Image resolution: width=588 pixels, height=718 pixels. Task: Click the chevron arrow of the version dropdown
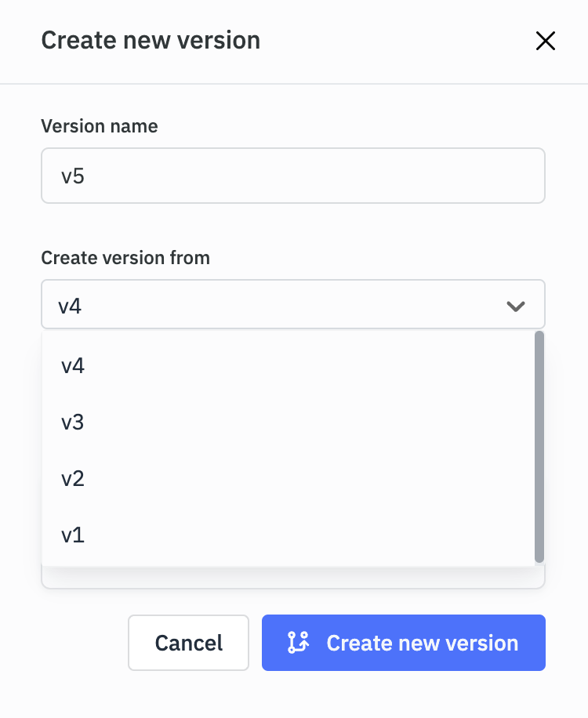[515, 306]
